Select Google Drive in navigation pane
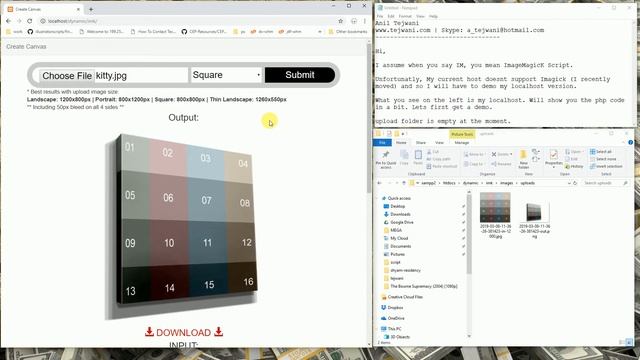Image resolution: width=640 pixels, height=360 pixels. [401, 222]
